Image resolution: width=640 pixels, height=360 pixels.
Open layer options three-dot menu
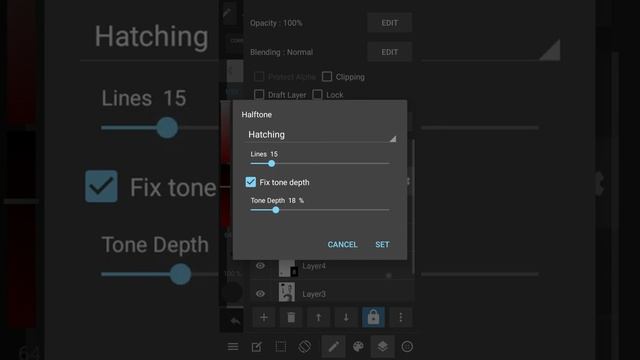coord(400,317)
